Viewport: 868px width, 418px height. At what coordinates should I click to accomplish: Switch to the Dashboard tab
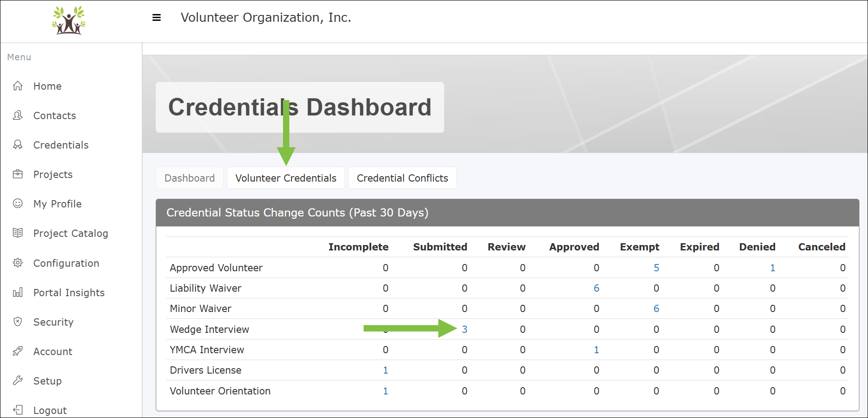190,178
